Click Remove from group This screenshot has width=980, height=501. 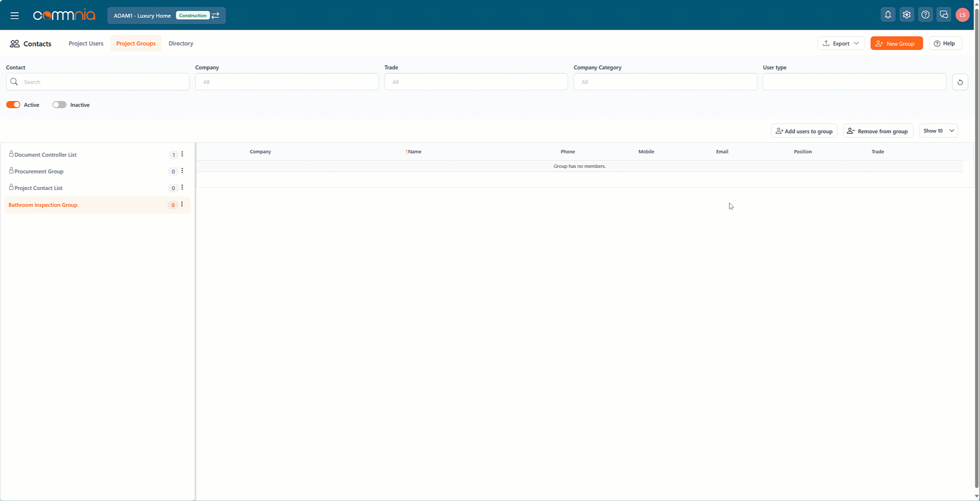tap(878, 131)
